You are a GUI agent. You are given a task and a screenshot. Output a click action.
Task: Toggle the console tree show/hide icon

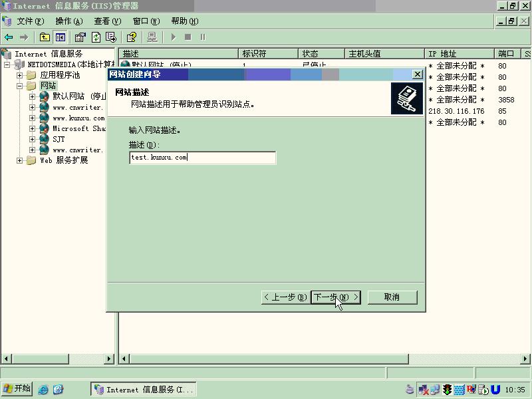(61, 37)
